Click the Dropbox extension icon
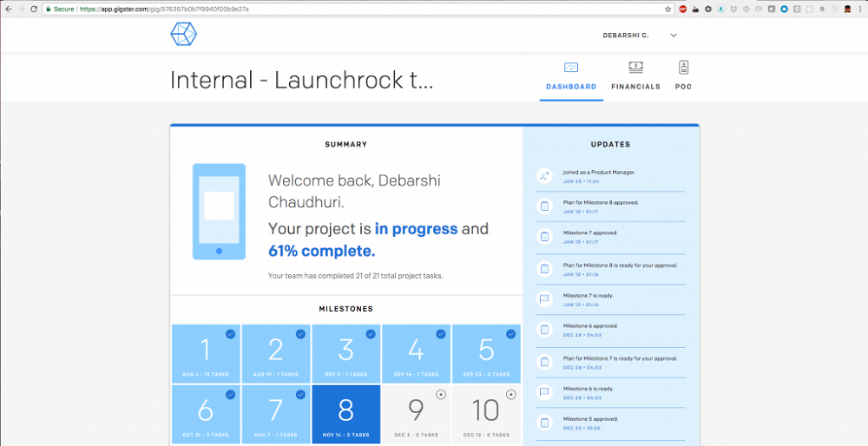 pyautogui.click(x=733, y=10)
